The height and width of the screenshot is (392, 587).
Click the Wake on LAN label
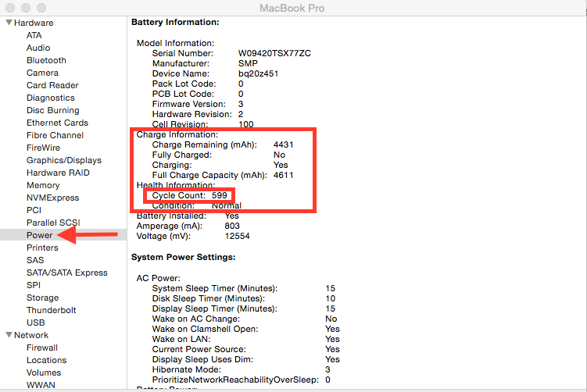[181, 339]
